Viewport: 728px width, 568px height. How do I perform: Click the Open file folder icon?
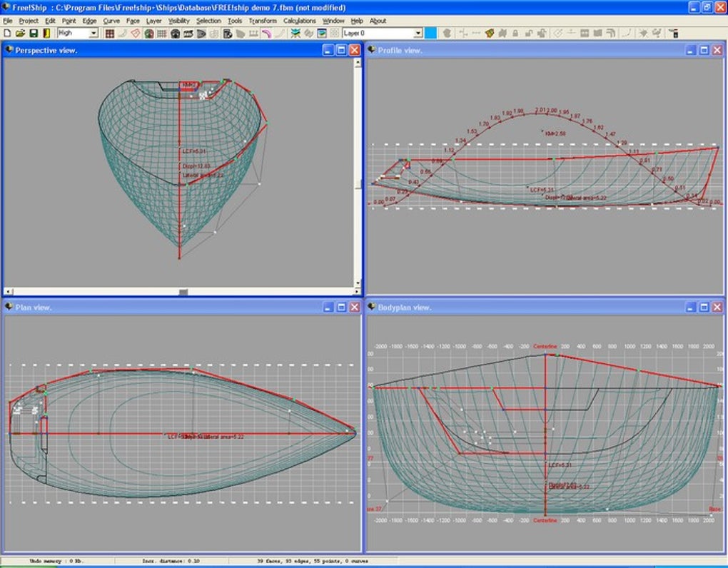pos(20,34)
